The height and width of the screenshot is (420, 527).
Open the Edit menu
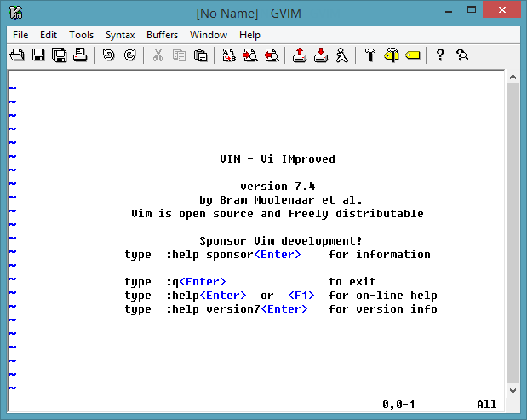click(49, 35)
